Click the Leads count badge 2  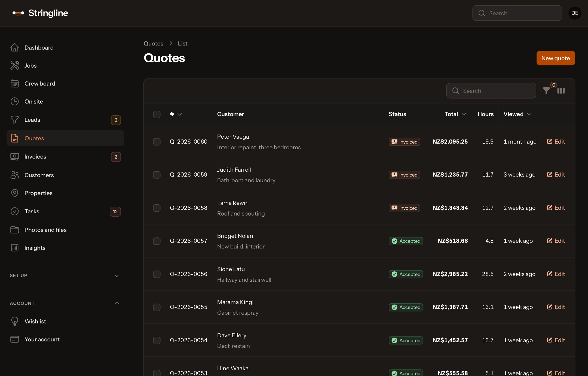tap(116, 120)
